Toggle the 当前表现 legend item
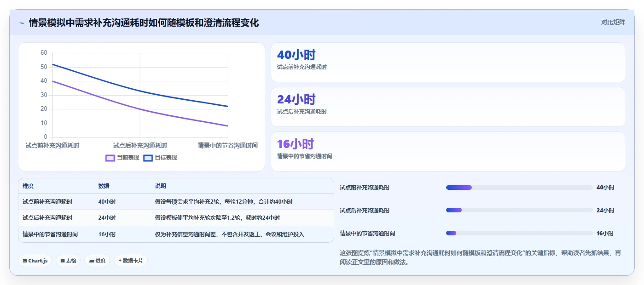 pyautogui.click(x=122, y=158)
